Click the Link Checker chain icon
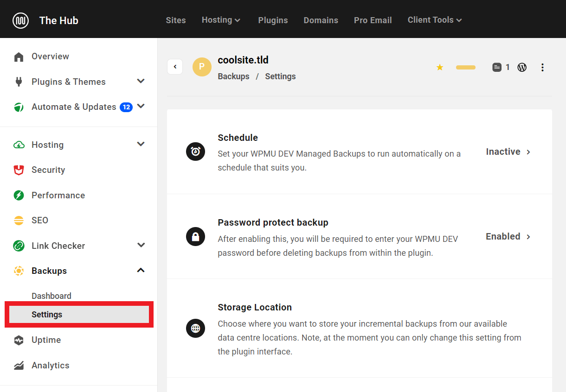 click(19, 246)
